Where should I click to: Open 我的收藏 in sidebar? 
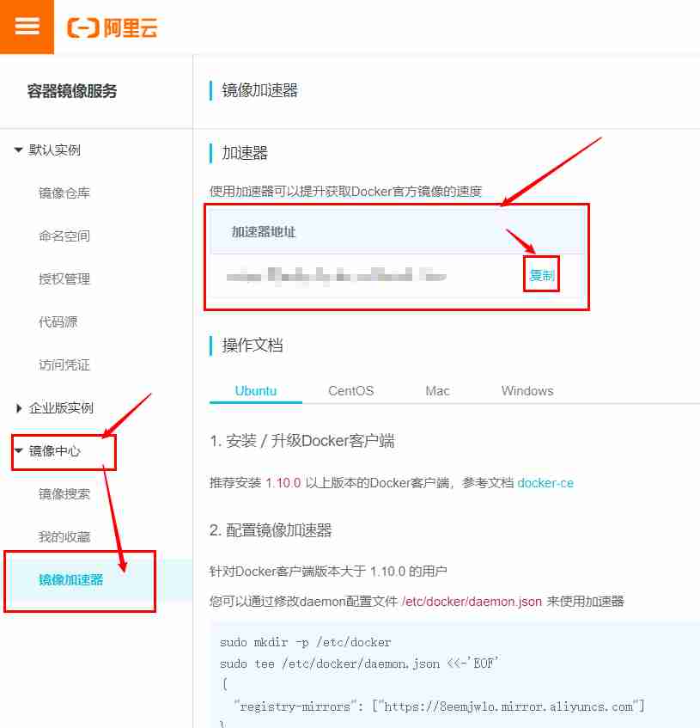coord(64,537)
